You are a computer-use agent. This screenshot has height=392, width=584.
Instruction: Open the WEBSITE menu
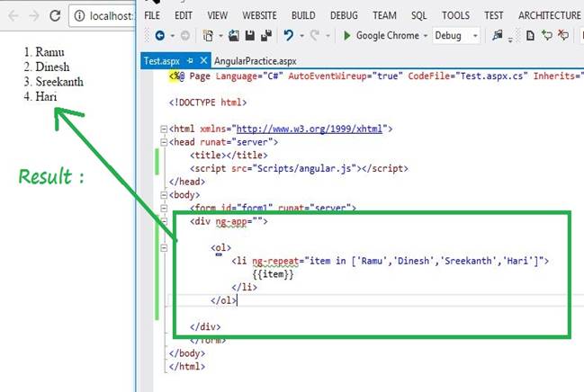point(259,15)
